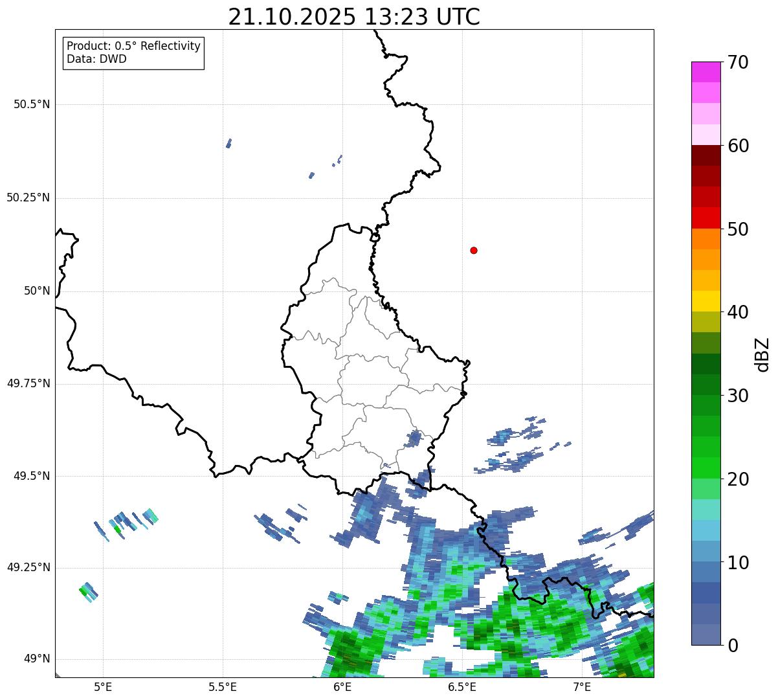Click the yellow swatch just above 40 dBZ

706,301
